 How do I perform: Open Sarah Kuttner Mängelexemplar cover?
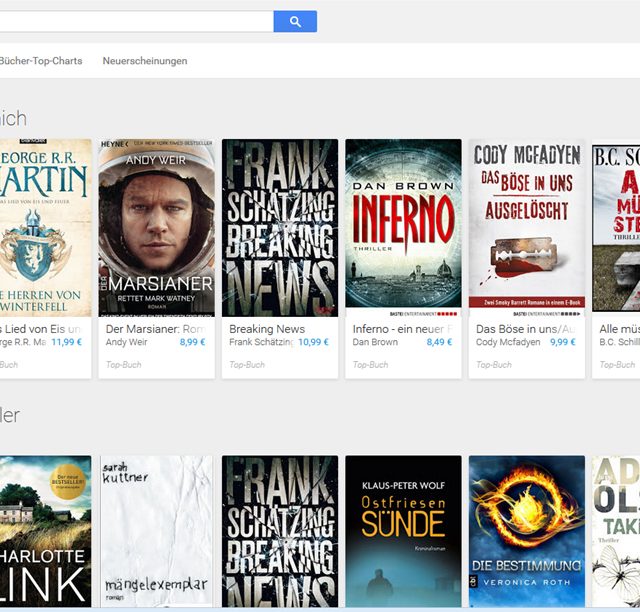coord(156,532)
